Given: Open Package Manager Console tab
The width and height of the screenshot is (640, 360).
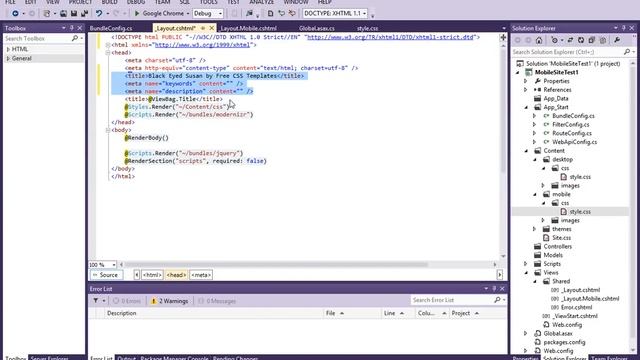Looking at the screenshot, I should point(174,358).
